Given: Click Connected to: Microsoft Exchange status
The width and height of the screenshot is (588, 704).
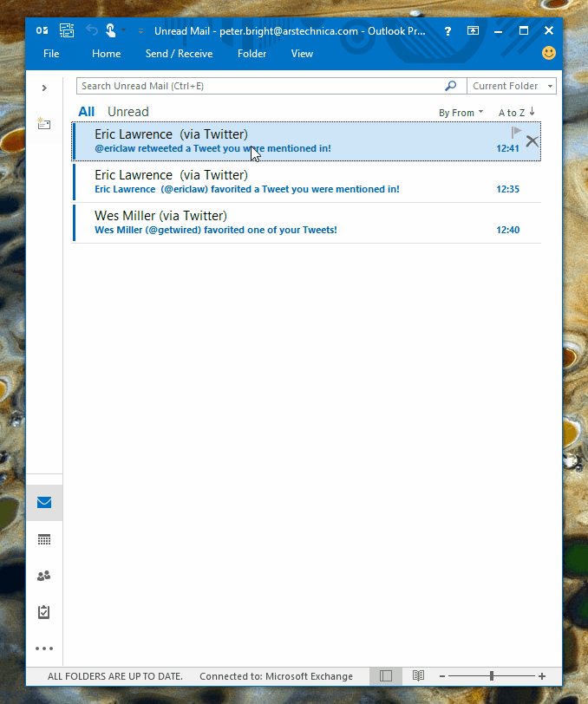Looking at the screenshot, I should [276, 676].
